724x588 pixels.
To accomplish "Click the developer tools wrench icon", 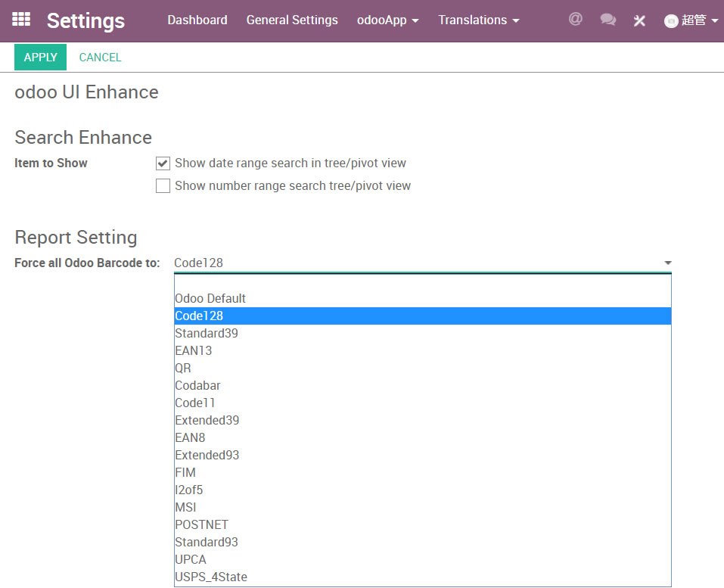I will point(639,20).
